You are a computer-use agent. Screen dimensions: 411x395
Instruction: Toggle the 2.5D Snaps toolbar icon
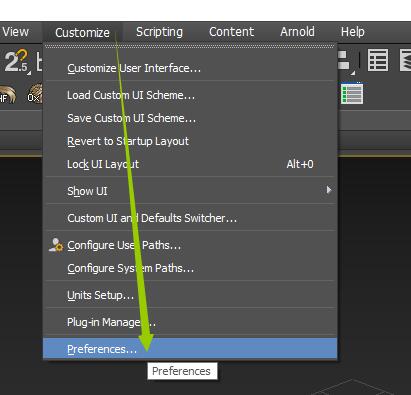[17, 61]
